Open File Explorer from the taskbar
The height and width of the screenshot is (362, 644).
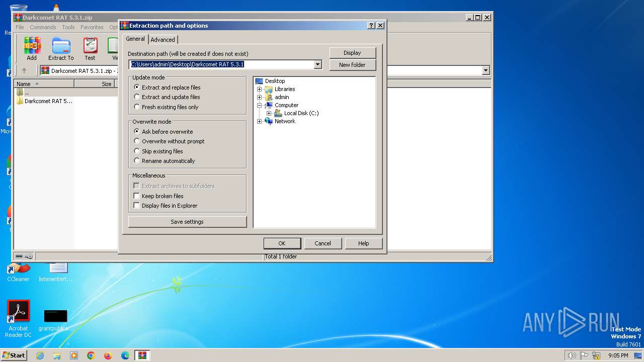point(57,355)
